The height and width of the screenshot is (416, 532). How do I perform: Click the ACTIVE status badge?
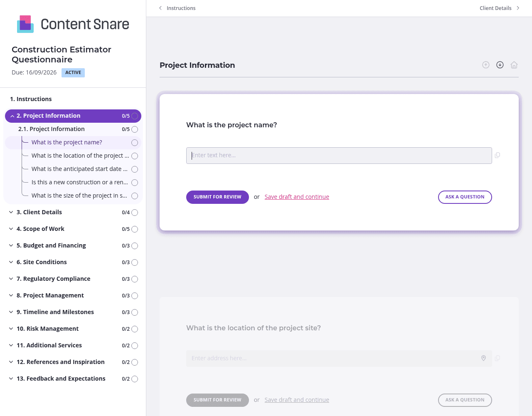pos(73,73)
